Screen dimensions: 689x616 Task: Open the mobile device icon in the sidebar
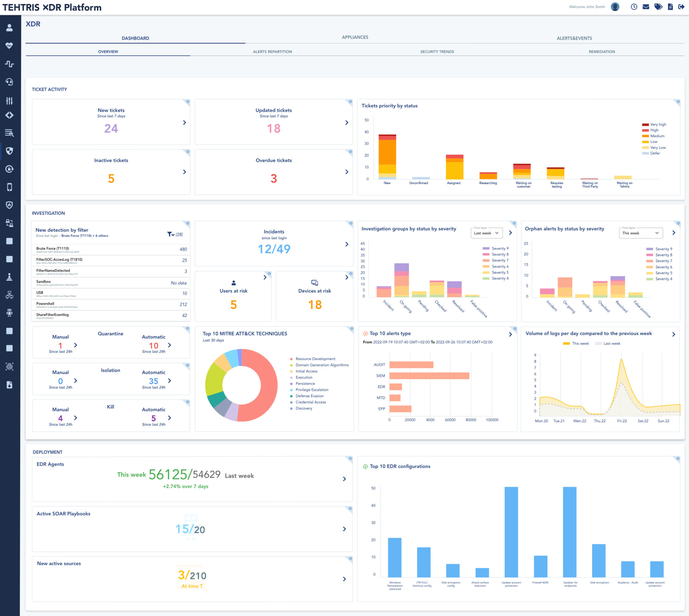pos(10,186)
